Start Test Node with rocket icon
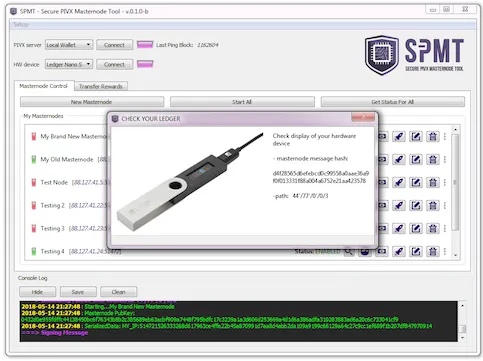The image size is (483, 361). [399, 182]
